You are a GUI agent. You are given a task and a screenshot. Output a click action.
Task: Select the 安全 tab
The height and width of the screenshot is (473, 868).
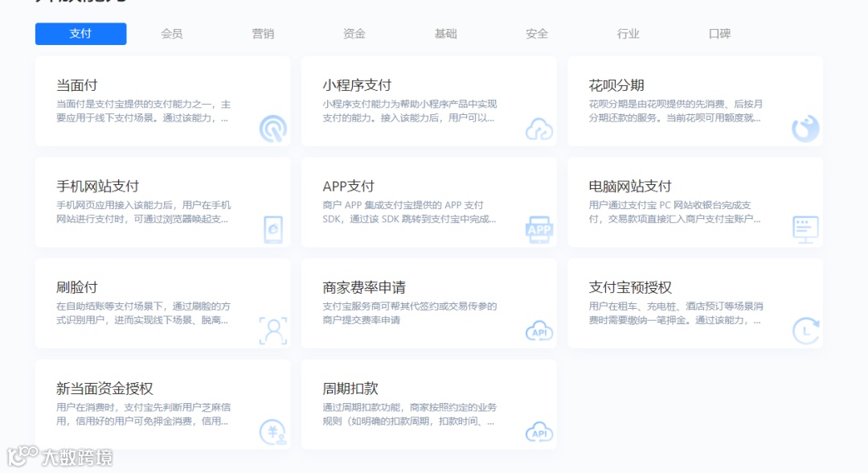(537, 34)
